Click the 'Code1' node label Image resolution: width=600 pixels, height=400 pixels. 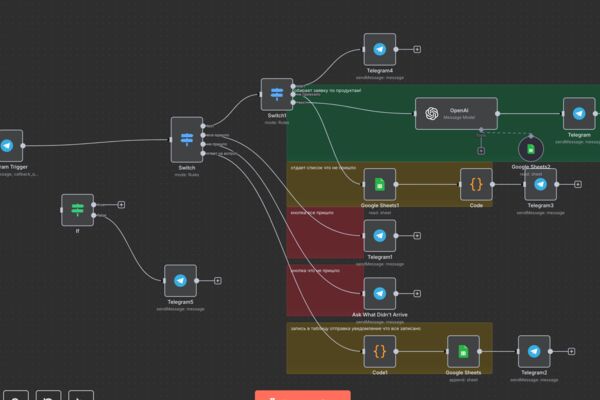point(380,372)
